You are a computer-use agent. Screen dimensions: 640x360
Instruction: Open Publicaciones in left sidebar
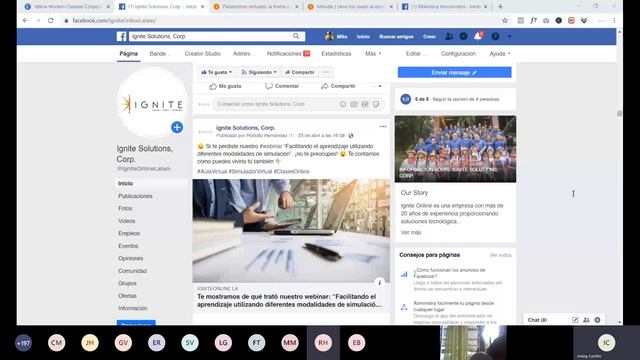point(135,196)
